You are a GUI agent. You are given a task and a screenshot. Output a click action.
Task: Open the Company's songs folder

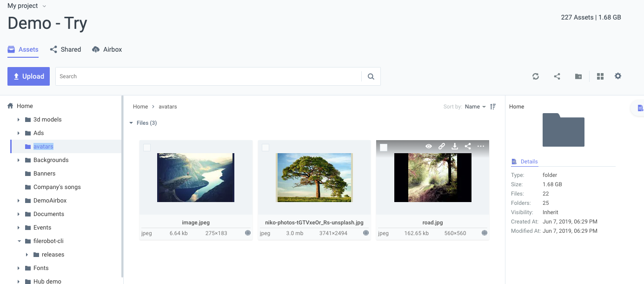coord(57,187)
